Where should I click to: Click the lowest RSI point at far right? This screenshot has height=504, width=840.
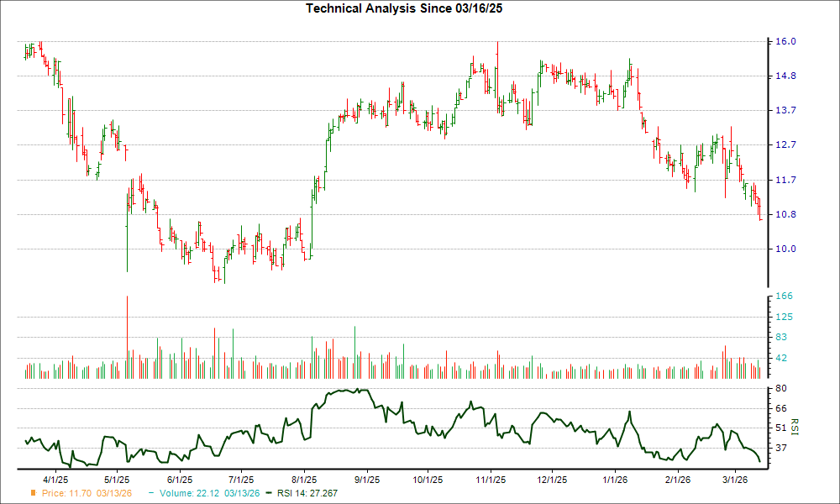[x=760, y=461]
